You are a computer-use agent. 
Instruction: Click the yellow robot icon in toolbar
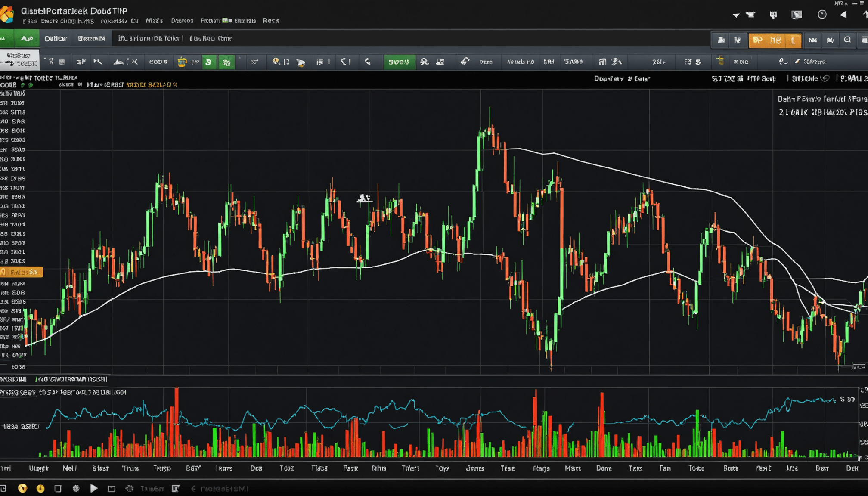click(x=182, y=62)
